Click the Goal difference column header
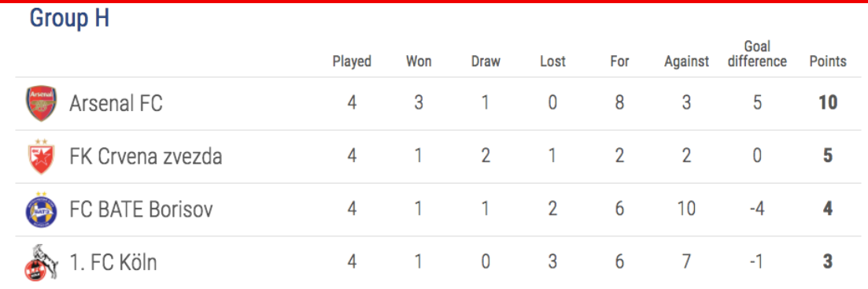 tap(757, 54)
